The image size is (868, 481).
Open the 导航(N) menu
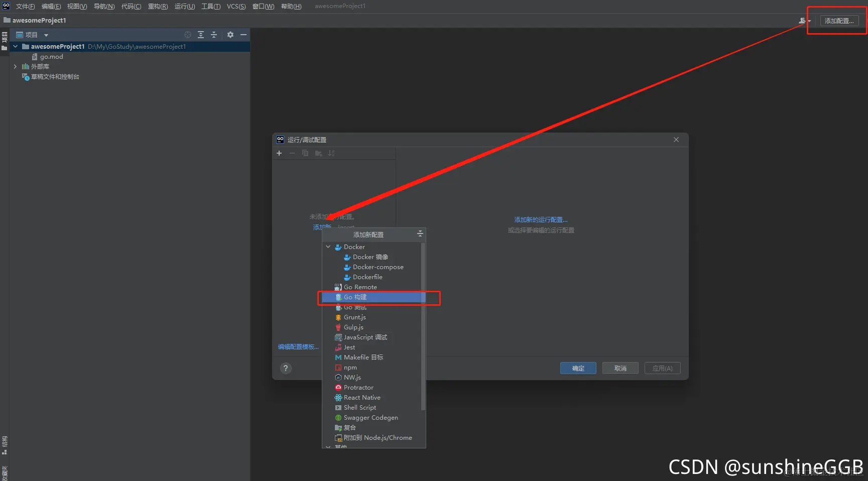point(104,7)
